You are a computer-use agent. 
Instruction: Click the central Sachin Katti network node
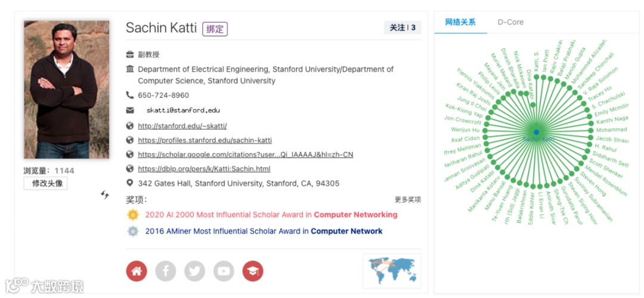(x=536, y=132)
